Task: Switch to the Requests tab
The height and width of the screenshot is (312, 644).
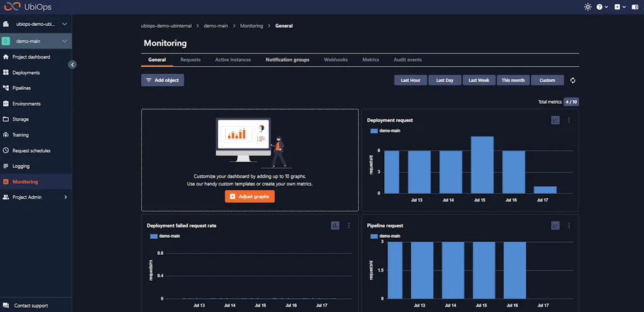Action: click(x=190, y=60)
